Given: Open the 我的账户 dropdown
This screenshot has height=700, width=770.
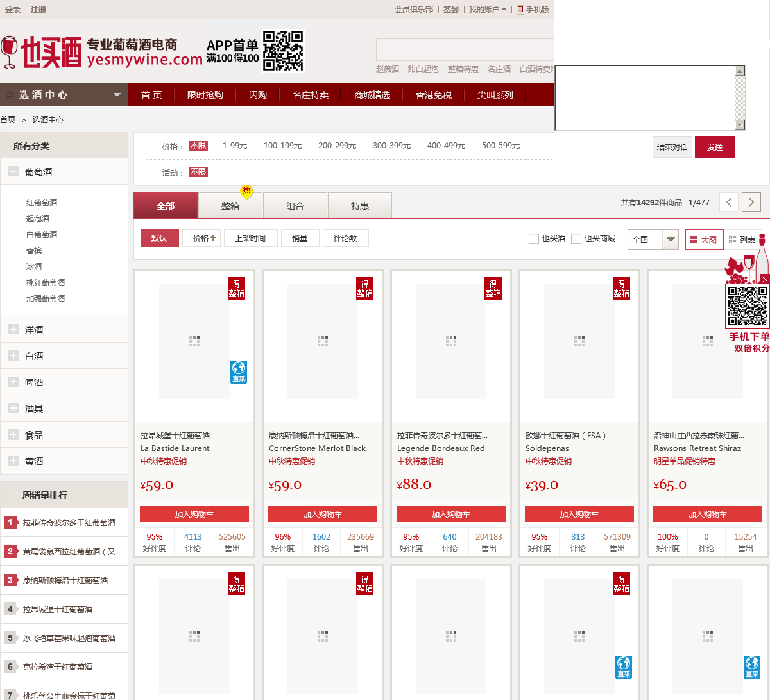Looking at the screenshot, I should [488, 10].
